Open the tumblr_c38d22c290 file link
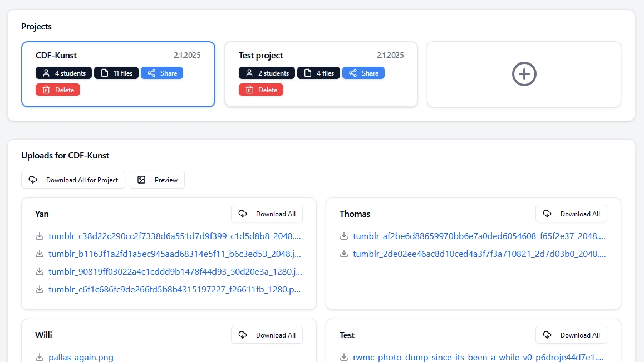 pyautogui.click(x=175, y=236)
